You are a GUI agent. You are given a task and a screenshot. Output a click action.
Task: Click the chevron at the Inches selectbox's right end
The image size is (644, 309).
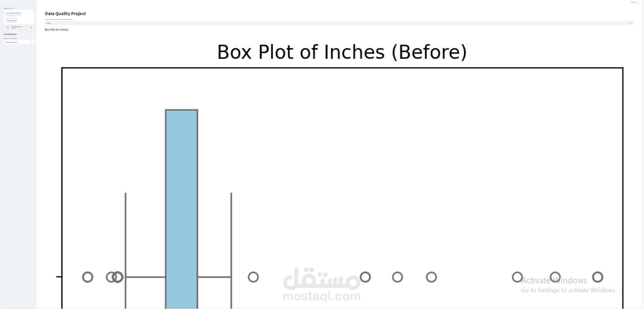click(631, 23)
